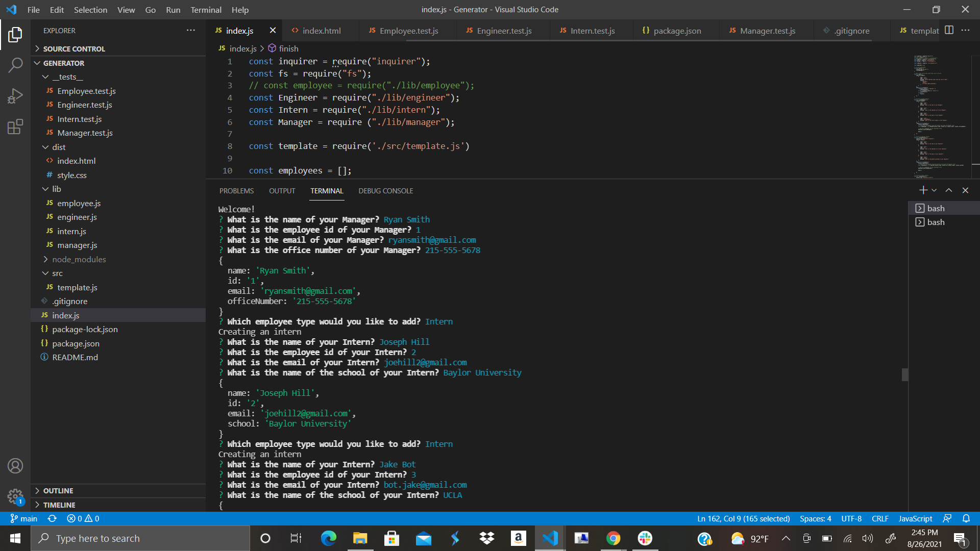Open the terminal launch profile dropdown
Screen dimensions: 980x551
coord(934,190)
